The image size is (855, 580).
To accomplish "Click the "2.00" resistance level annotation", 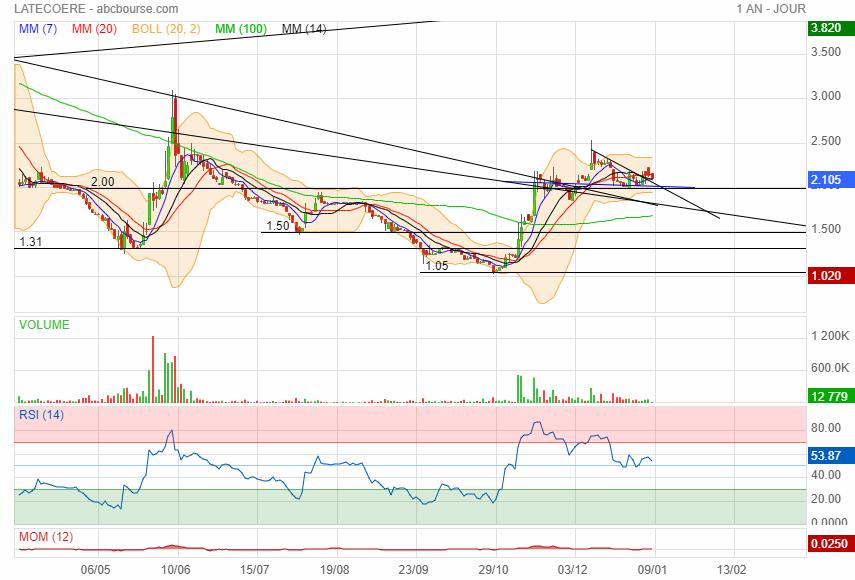I will pyautogui.click(x=103, y=182).
